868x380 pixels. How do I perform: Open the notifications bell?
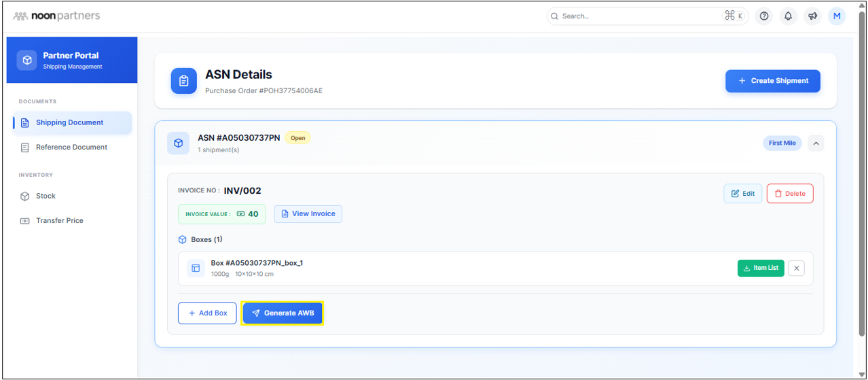click(x=788, y=16)
